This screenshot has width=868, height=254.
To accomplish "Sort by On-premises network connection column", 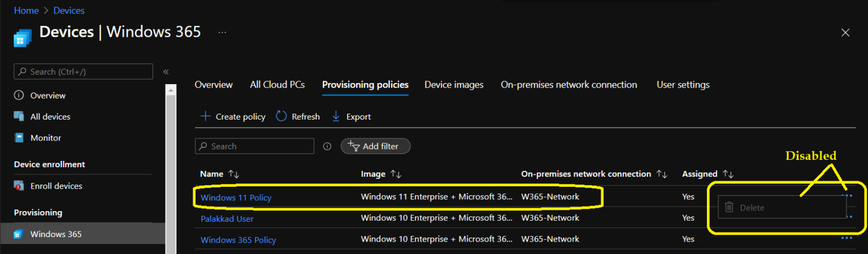I will [x=594, y=174].
